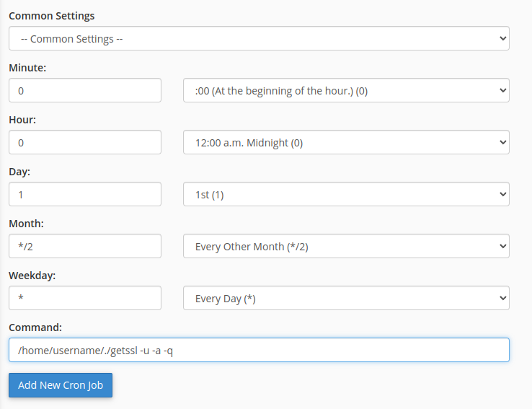The height and width of the screenshot is (409, 532).
Task: Click the Hour text input field
Action: click(x=85, y=142)
